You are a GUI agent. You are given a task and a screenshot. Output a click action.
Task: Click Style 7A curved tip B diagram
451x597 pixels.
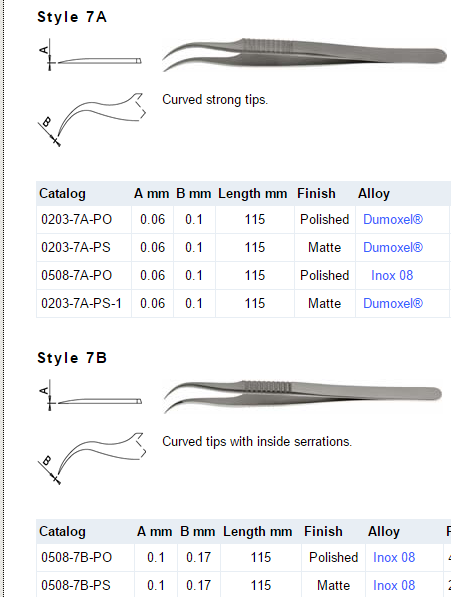[x=92, y=119]
